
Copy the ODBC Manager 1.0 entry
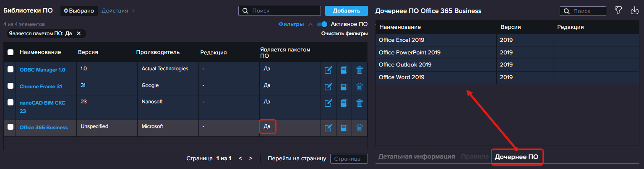[x=344, y=70]
